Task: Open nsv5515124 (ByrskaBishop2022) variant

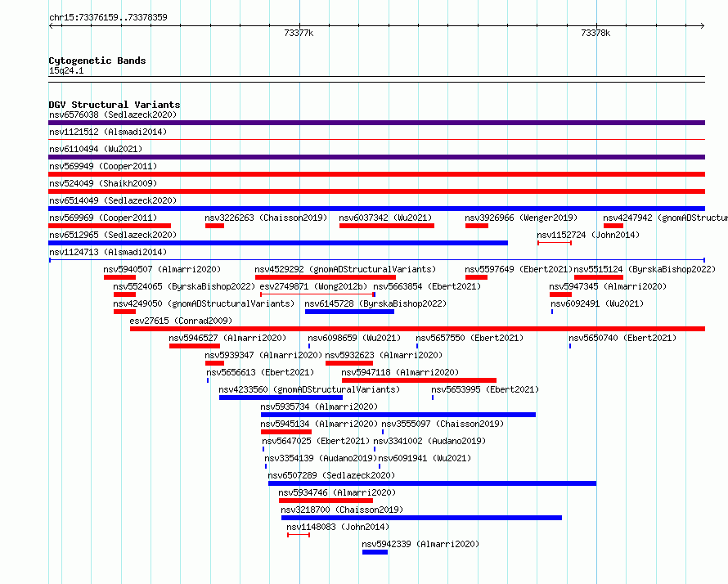Action: coord(645,269)
